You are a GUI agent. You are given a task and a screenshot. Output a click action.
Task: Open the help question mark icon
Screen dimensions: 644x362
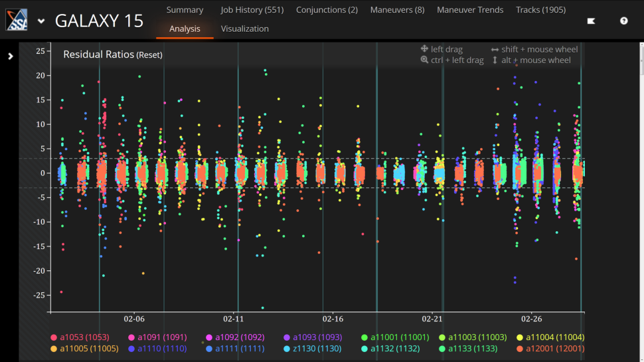[x=624, y=21]
